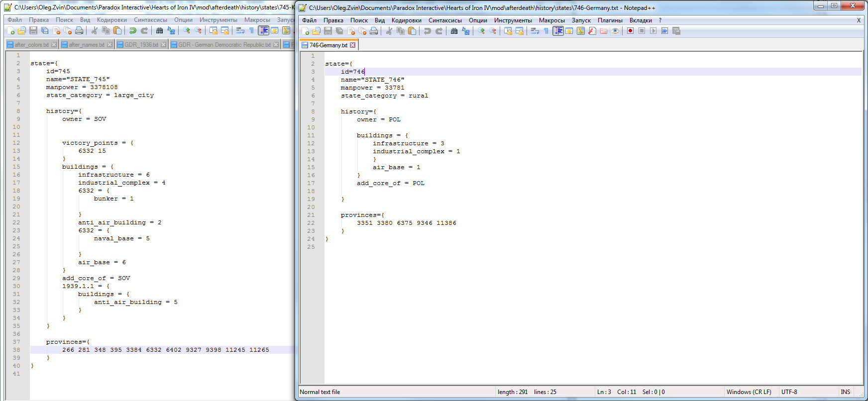
Task: Open the Кодировки menu in right window
Action: (x=406, y=20)
